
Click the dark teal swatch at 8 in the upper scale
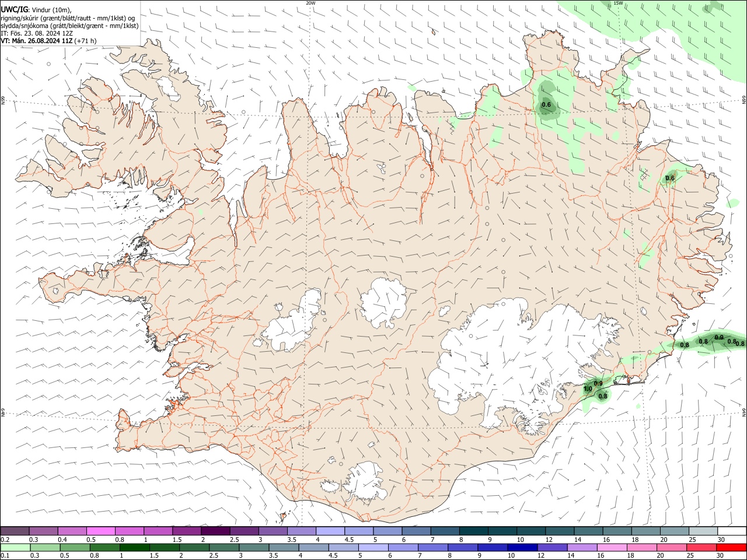(x=474, y=531)
